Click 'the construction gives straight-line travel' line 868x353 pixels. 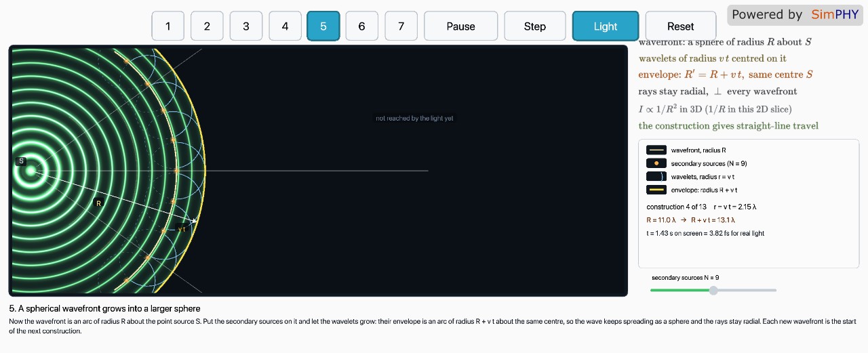tap(728, 126)
